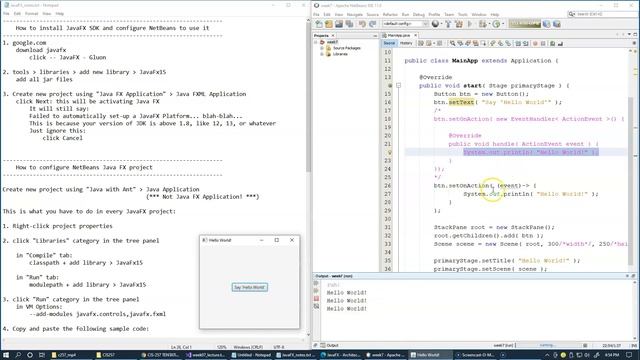Image resolution: width=640 pixels, height=360 pixels.
Task: Open the Navigate menu in NetBeans
Action: tap(355, 14)
